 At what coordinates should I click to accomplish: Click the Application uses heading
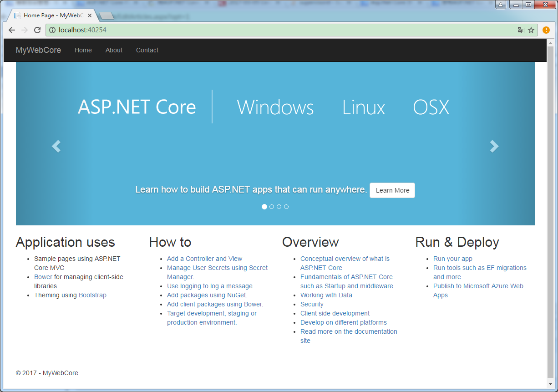66,242
